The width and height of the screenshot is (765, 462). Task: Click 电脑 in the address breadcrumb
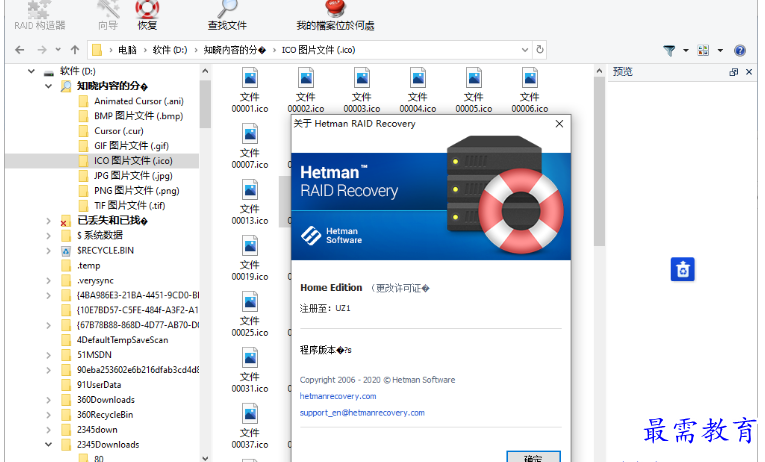tap(127, 50)
